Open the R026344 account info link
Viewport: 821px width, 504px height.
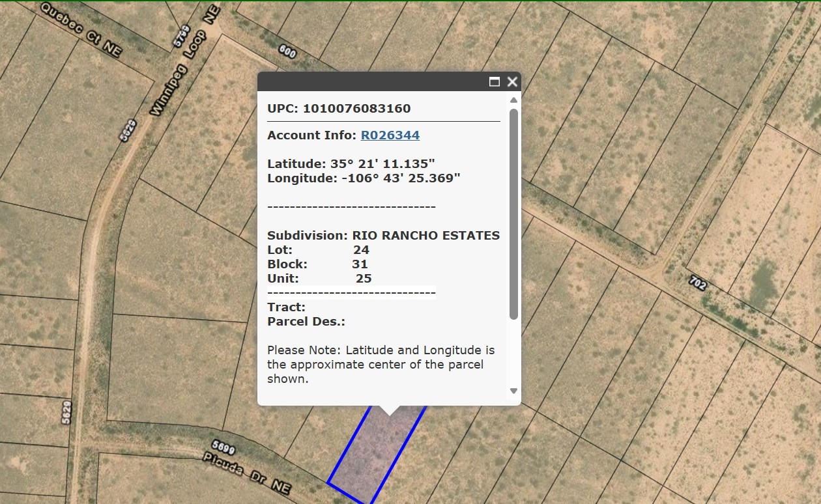pyautogui.click(x=390, y=135)
